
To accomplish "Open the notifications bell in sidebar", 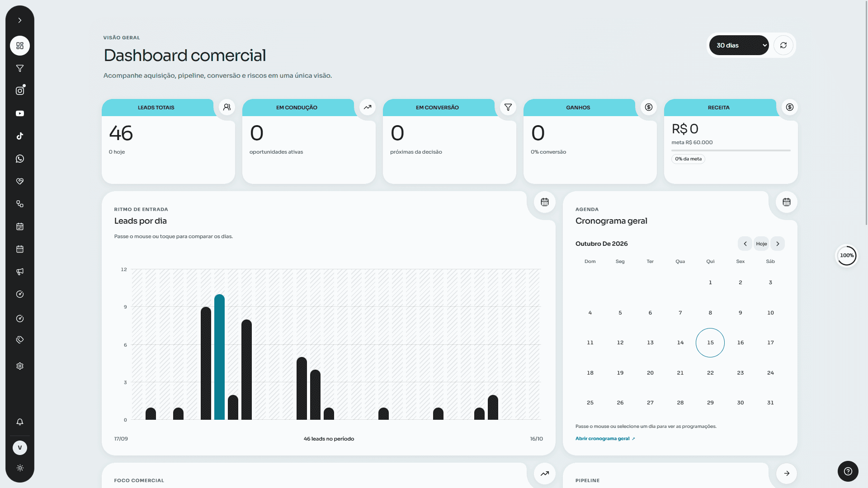I will pyautogui.click(x=20, y=422).
